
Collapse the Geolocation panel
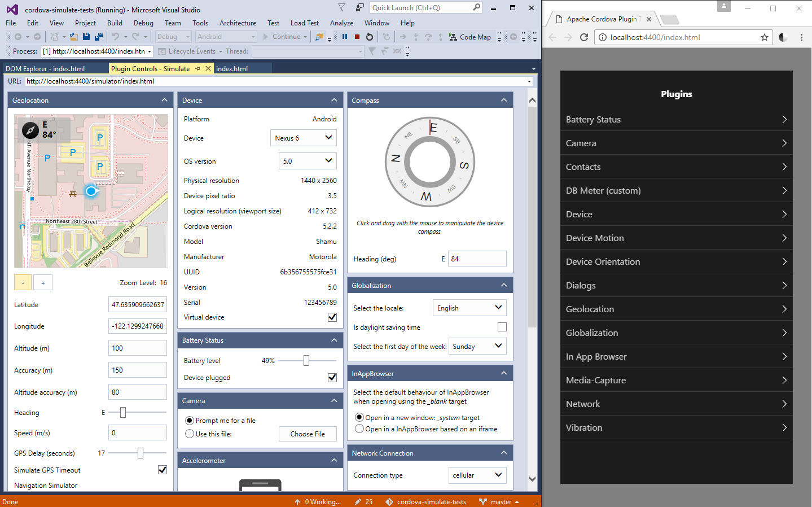coord(164,100)
